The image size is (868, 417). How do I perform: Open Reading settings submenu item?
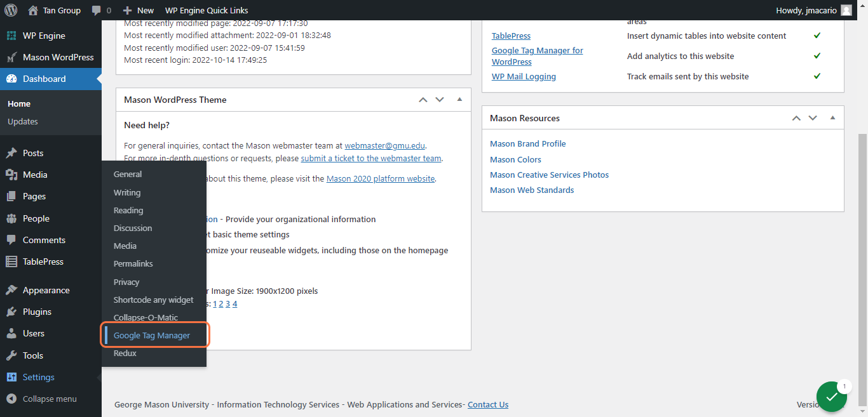[x=128, y=210]
